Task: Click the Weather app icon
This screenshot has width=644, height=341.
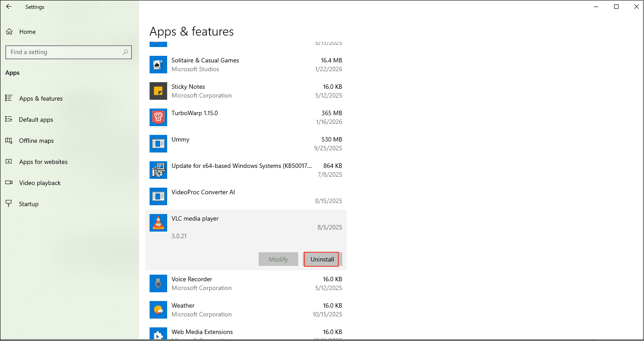Action: click(158, 310)
